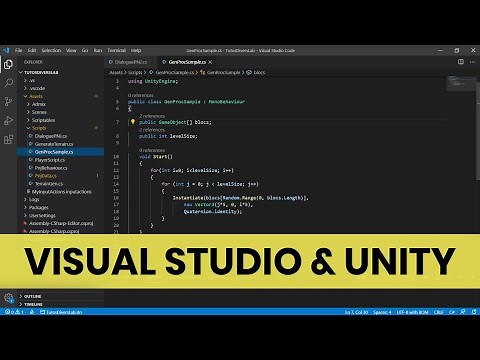Collapse the Assets folder
This screenshot has width=480, height=360.
(36, 96)
